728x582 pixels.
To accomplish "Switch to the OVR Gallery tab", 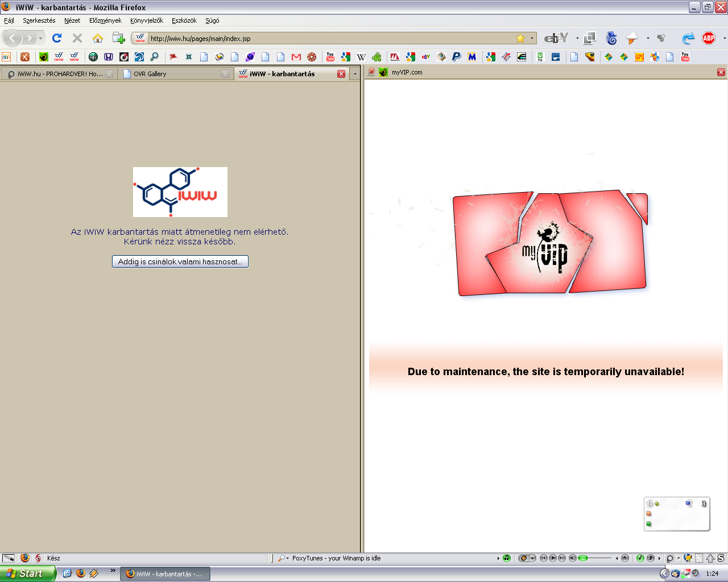I will 175,74.
